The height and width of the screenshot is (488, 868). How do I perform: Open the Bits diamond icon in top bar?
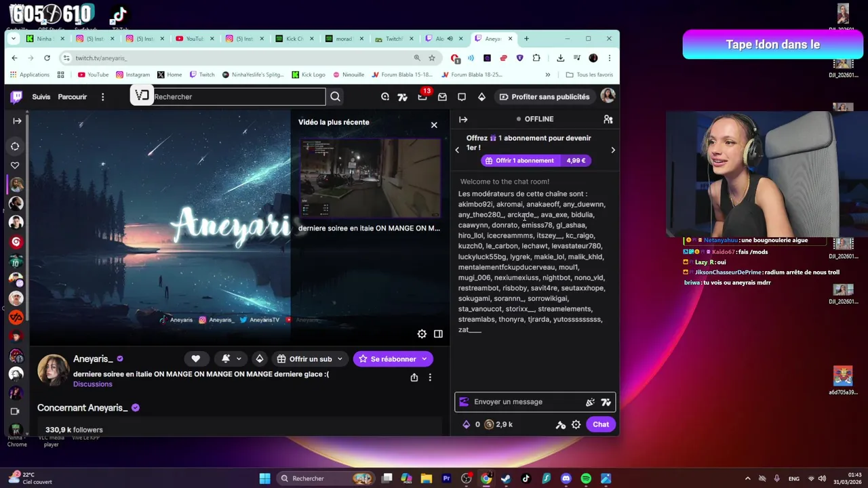481,97
